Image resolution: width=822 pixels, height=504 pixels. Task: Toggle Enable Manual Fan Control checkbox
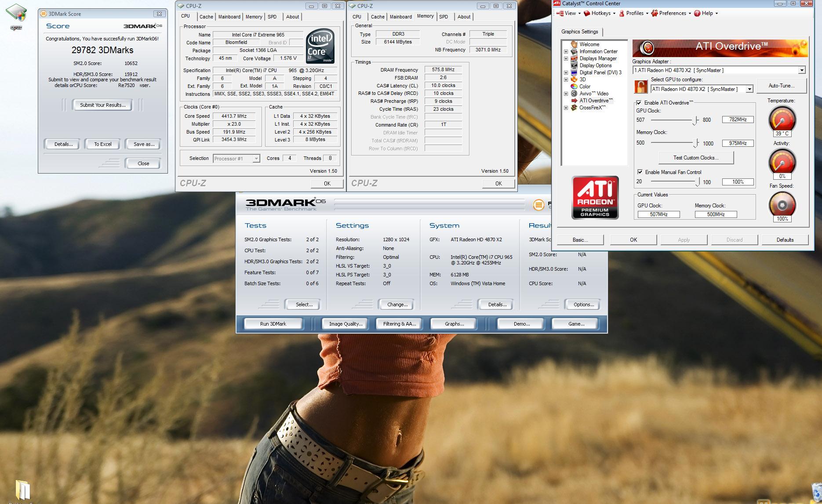[x=640, y=172]
